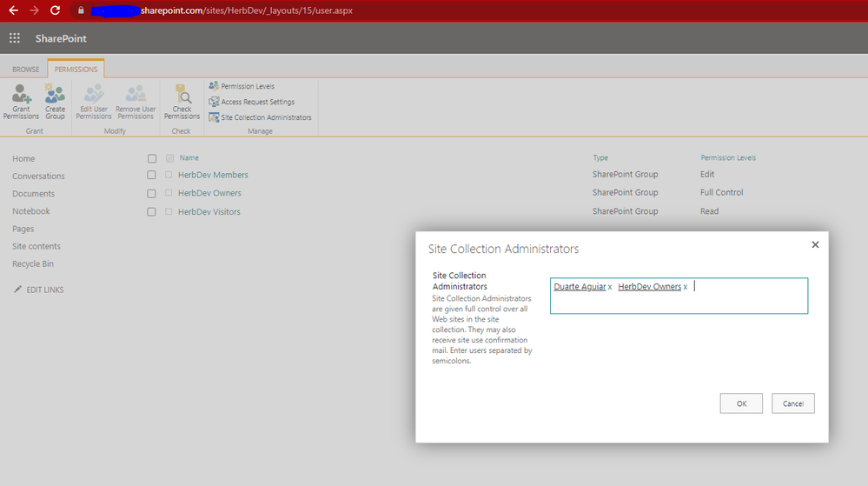Remove HerbDev Owners with its x
The height and width of the screenshot is (486, 868).
(686, 287)
